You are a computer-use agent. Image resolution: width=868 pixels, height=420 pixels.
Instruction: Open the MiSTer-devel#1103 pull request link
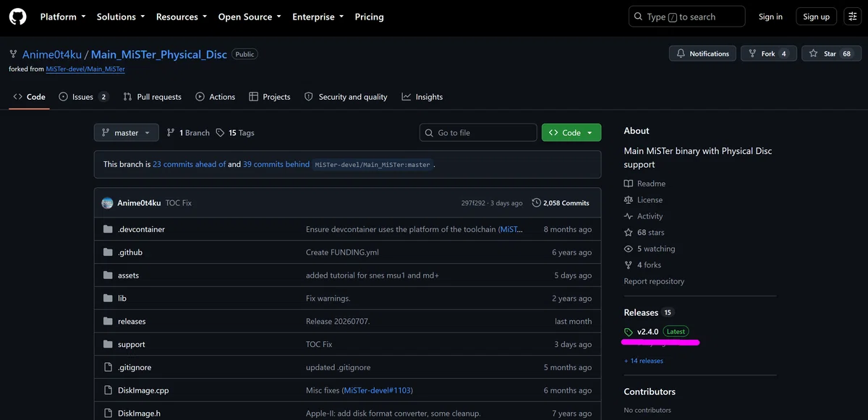point(377,390)
